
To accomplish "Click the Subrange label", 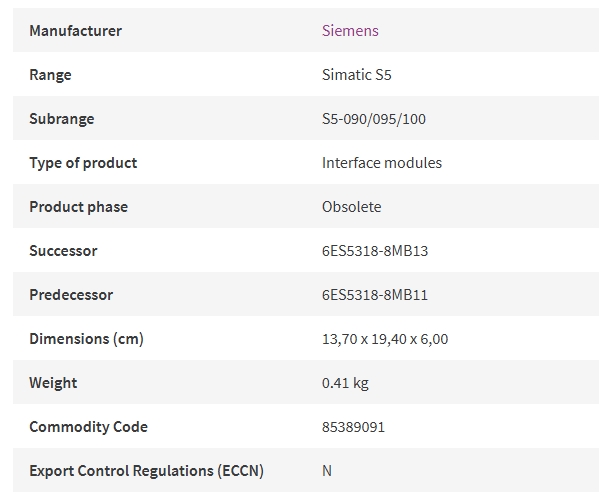I will click(x=62, y=118).
